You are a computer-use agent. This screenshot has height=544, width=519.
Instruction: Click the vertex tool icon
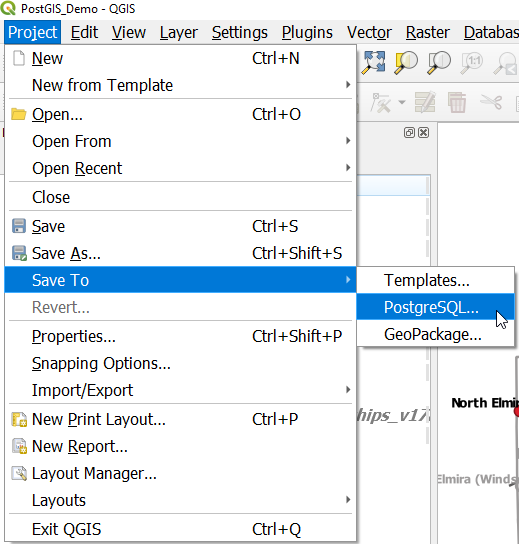pyautogui.click(x=381, y=103)
